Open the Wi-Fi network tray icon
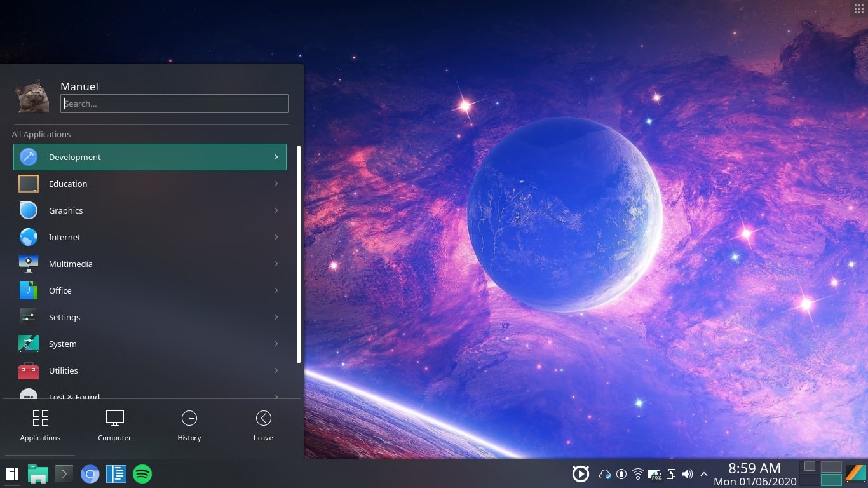Viewport: 868px width, 488px height. point(638,474)
